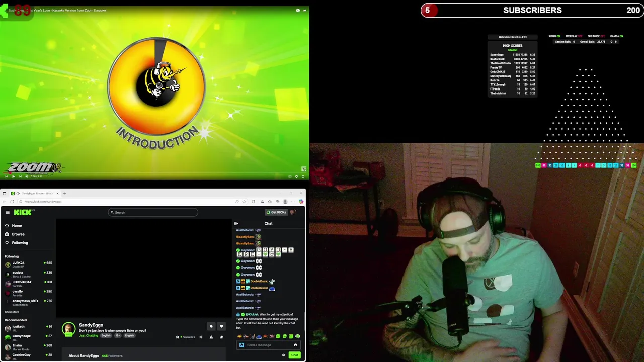Open a new browser tab
644x362 pixels.
pyautogui.click(x=64, y=193)
